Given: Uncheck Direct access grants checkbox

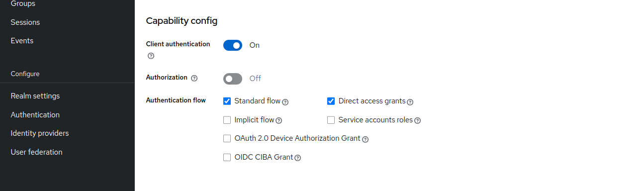Looking at the screenshot, I should point(331,101).
